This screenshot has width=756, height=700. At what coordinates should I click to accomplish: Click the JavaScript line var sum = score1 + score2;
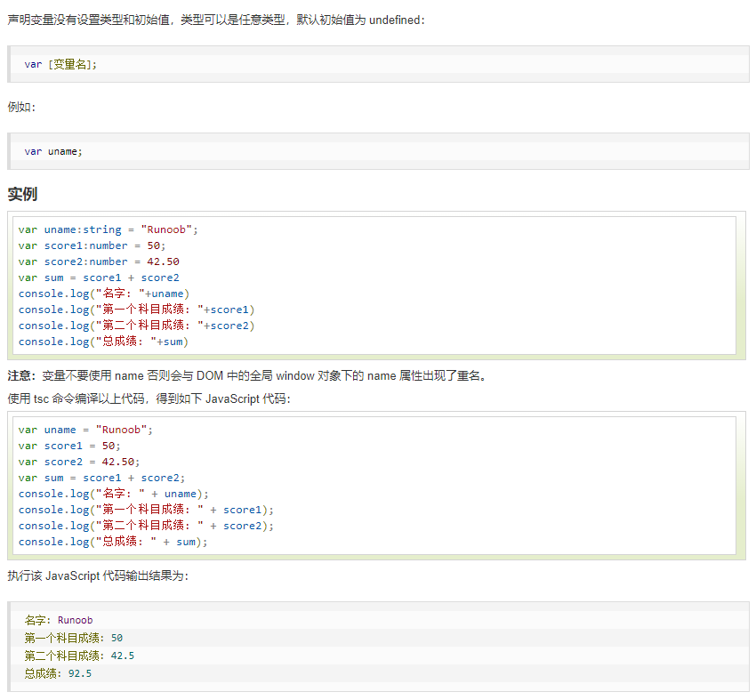[x=101, y=478]
